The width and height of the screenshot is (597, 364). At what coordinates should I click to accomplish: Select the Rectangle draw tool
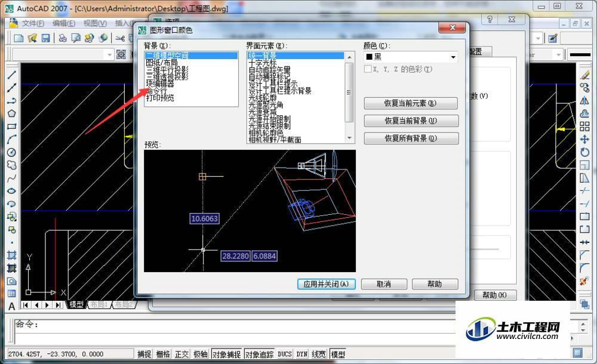tap(12, 127)
